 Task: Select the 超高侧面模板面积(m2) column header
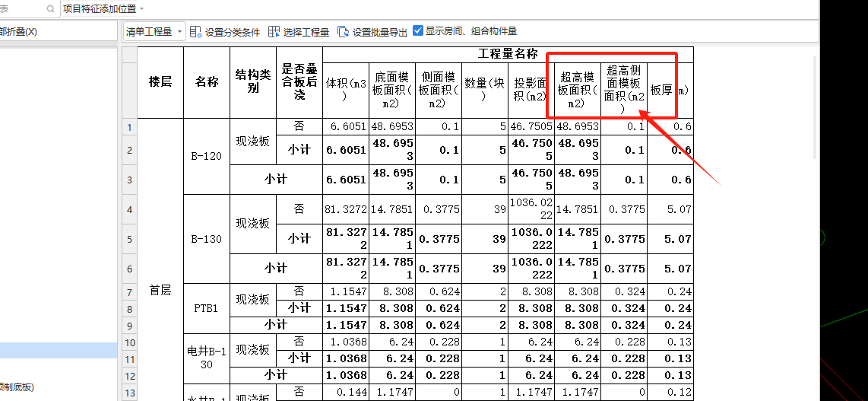(624, 91)
